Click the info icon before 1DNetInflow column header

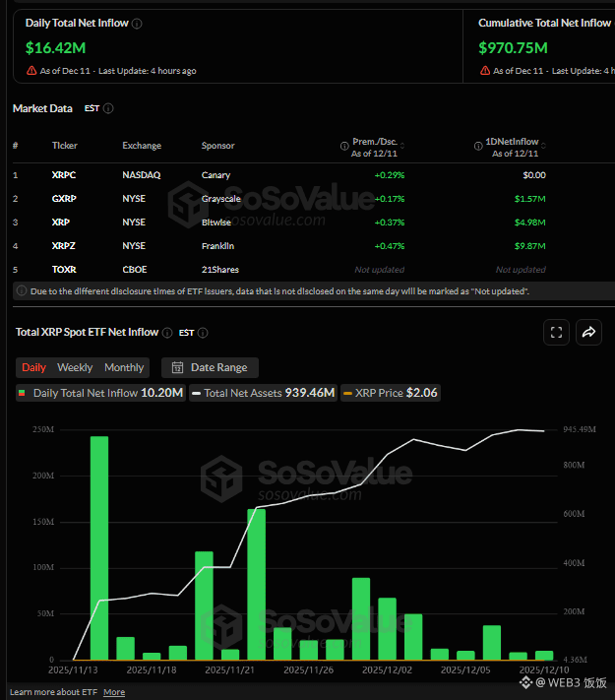tap(478, 146)
